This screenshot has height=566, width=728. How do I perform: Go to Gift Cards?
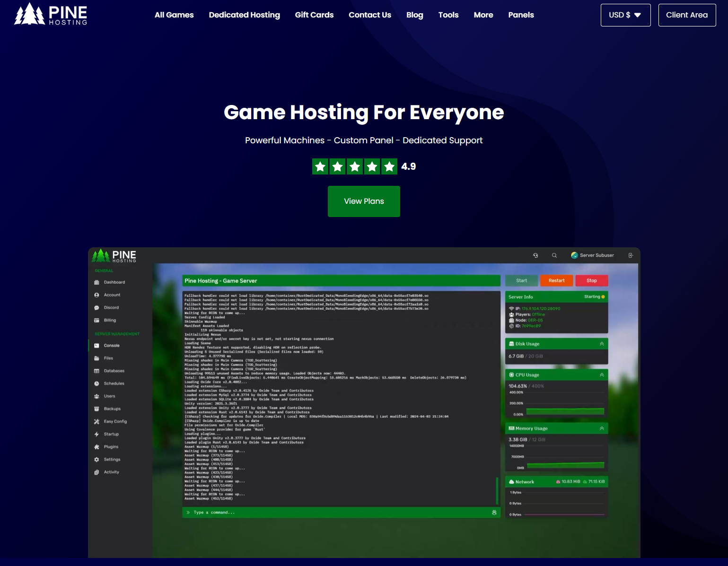(x=314, y=15)
